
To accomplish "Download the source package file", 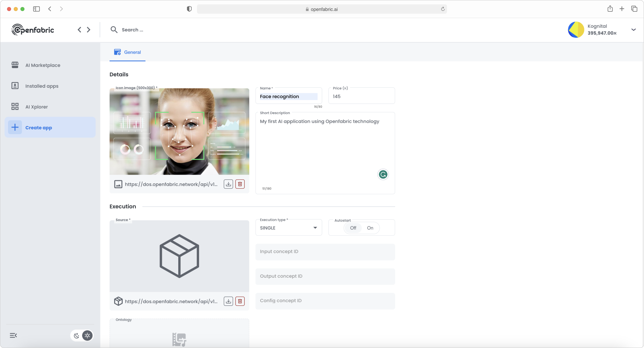I will pos(229,301).
